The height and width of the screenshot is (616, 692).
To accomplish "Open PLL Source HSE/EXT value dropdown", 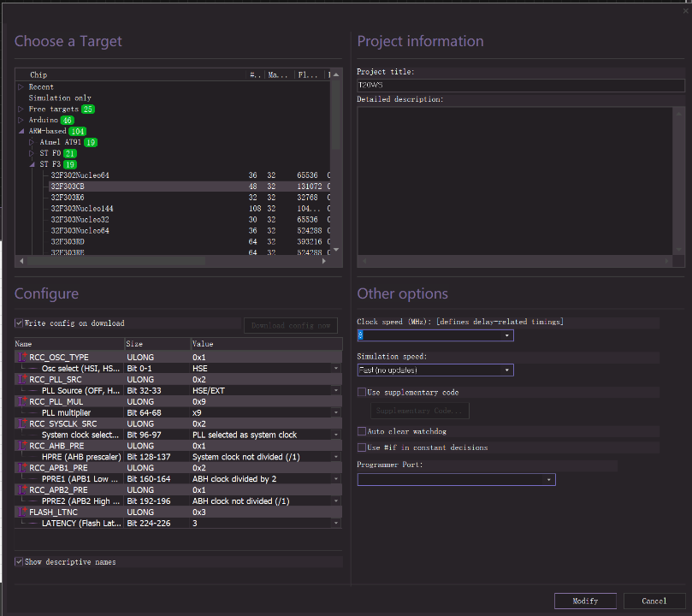I will 336,390.
